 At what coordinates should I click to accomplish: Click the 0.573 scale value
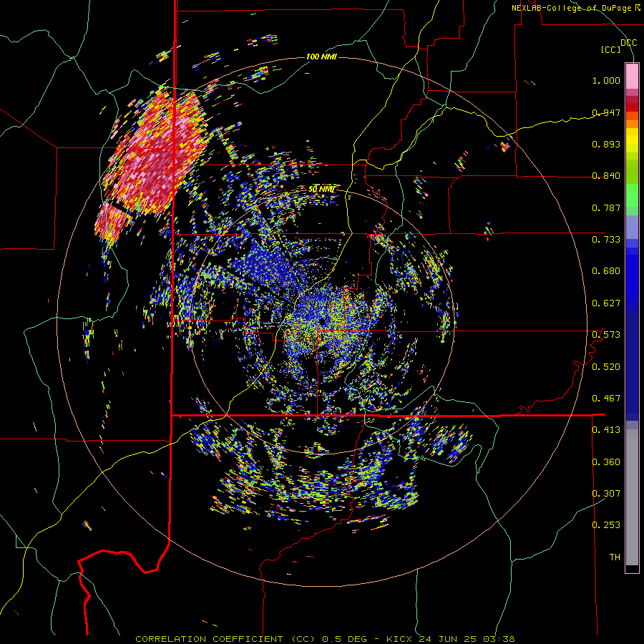(x=606, y=334)
